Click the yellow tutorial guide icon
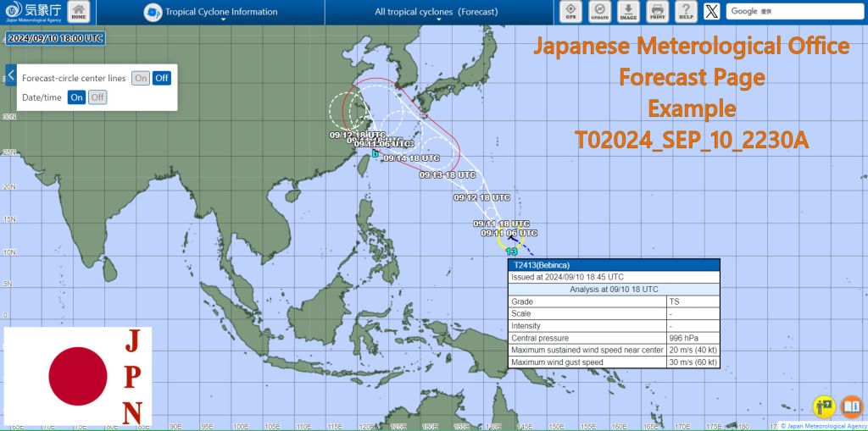 [x=824, y=407]
